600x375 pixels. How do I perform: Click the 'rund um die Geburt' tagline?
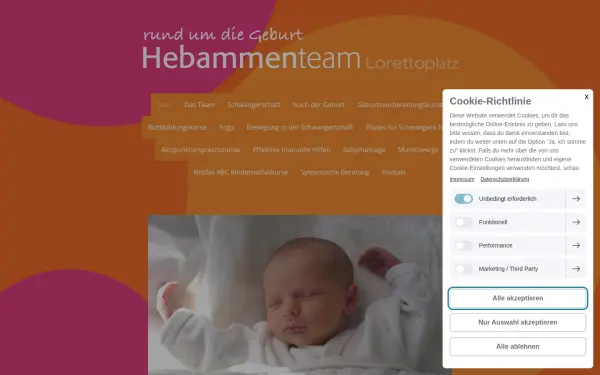click(223, 34)
